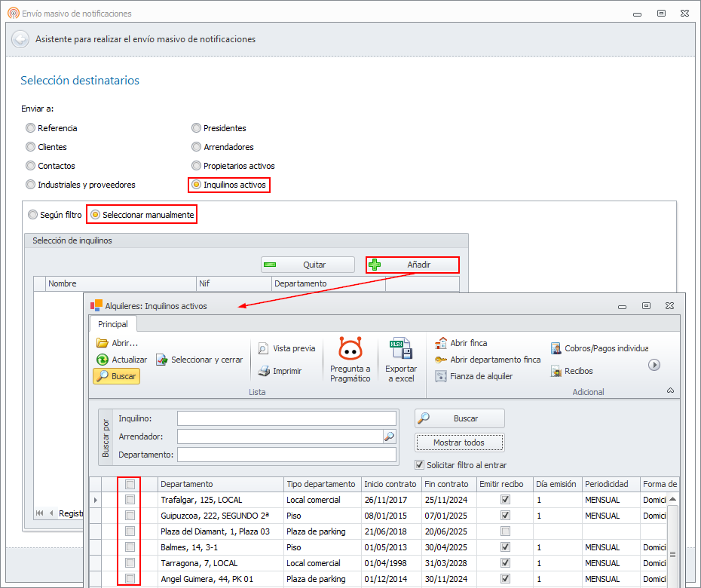Click into the Inquilino search field
Screen dimensions: 701x588
(x=286, y=418)
